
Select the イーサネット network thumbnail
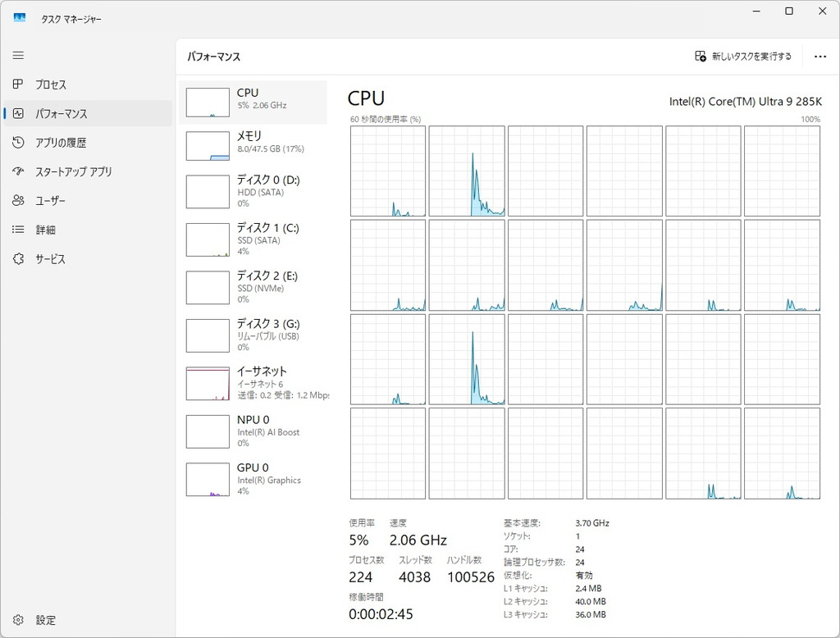coord(208,384)
